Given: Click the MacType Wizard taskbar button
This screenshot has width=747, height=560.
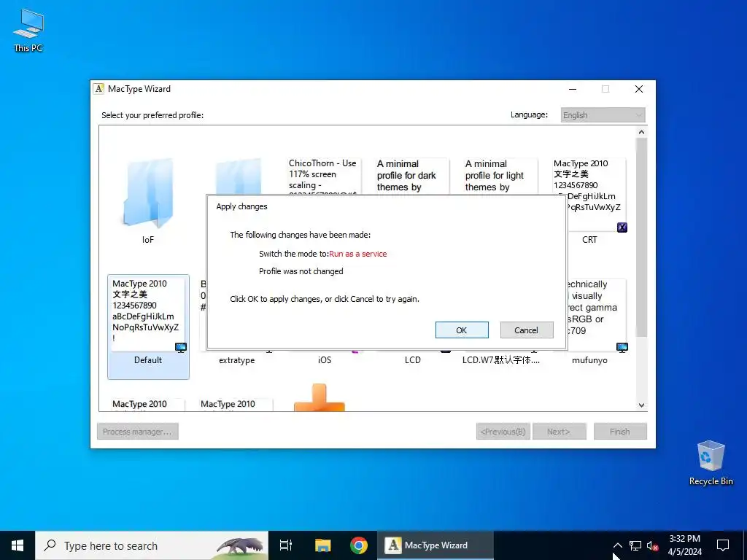Looking at the screenshot, I should pyautogui.click(x=436, y=545).
